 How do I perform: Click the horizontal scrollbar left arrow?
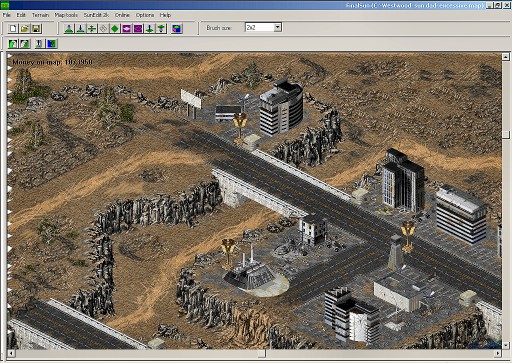tap(11, 353)
